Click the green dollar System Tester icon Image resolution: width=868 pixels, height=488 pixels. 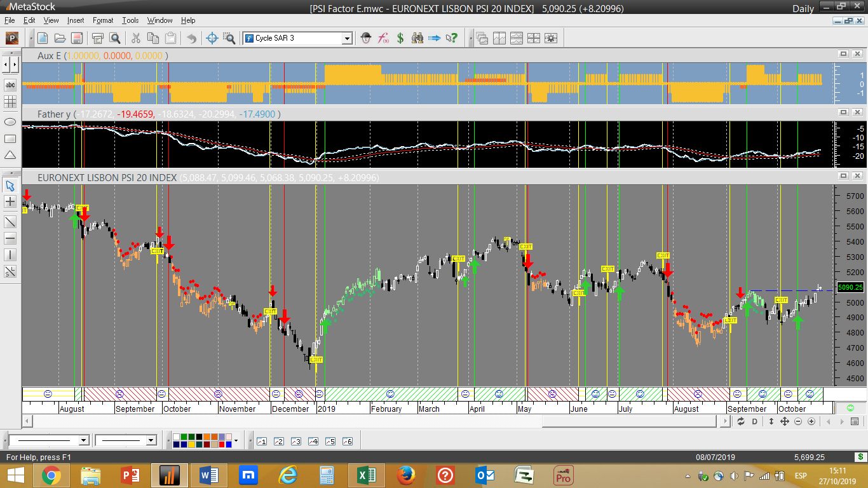coord(400,38)
